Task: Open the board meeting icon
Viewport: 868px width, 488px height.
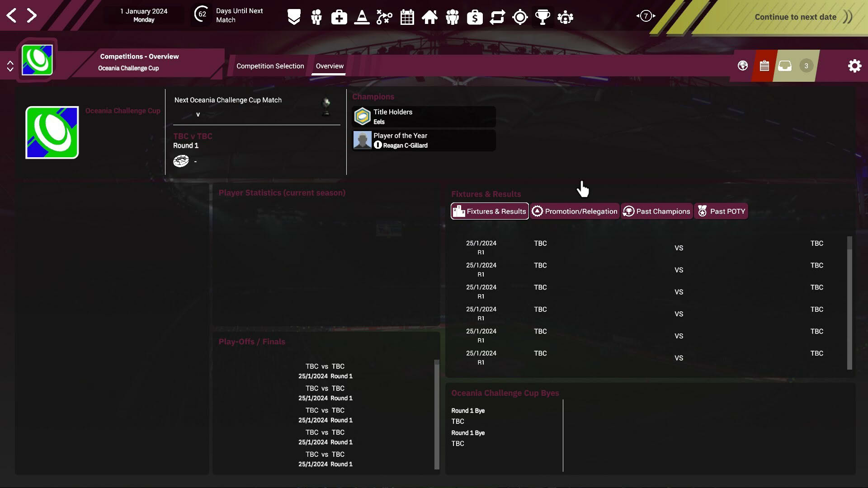Action: [565, 17]
